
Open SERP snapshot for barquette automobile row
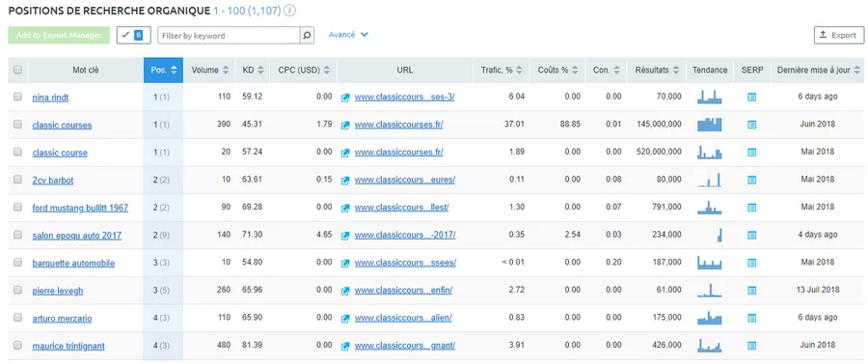751,264
